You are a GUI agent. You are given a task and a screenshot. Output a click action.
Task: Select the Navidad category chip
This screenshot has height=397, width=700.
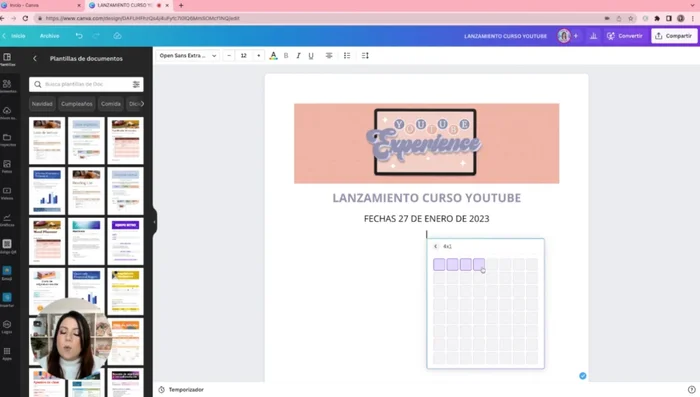42,104
